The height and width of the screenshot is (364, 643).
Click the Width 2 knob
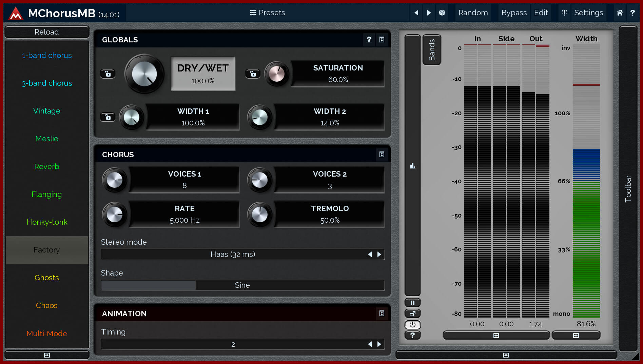tap(260, 118)
